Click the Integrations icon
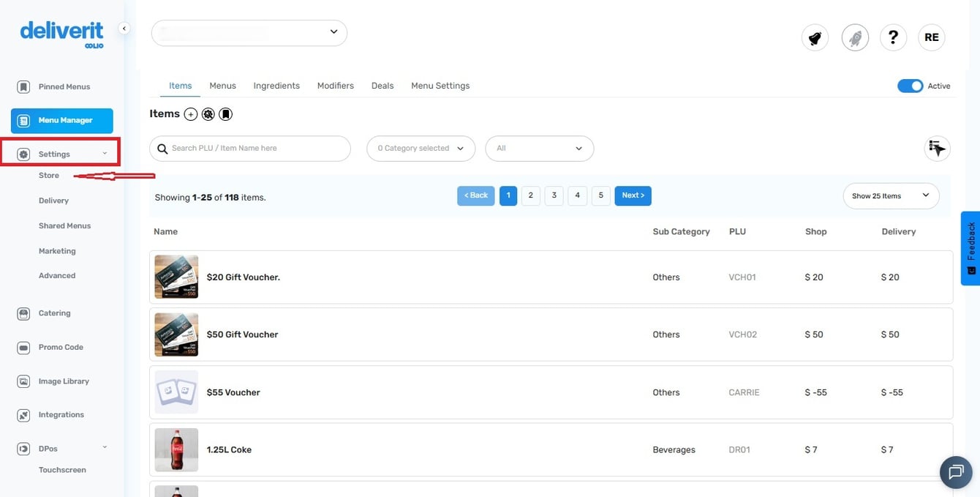The width and height of the screenshot is (980, 497). click(23, 415)
